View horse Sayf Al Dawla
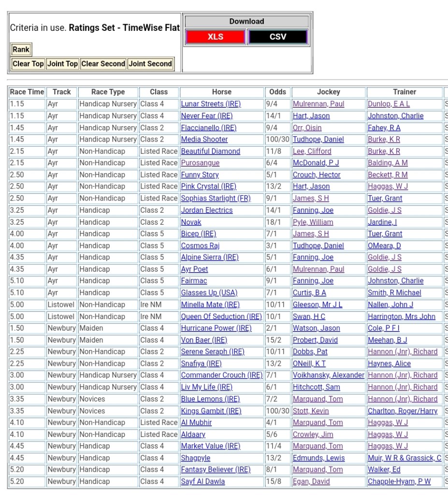The width and height of the screenshot is (448, 495). coord(203,481)
